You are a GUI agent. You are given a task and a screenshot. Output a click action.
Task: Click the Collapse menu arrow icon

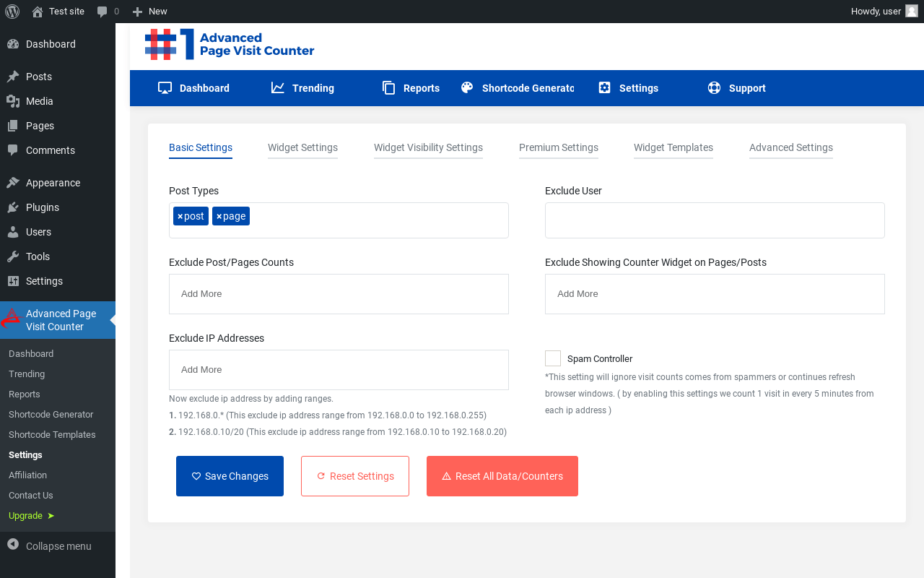pos(13,543)
